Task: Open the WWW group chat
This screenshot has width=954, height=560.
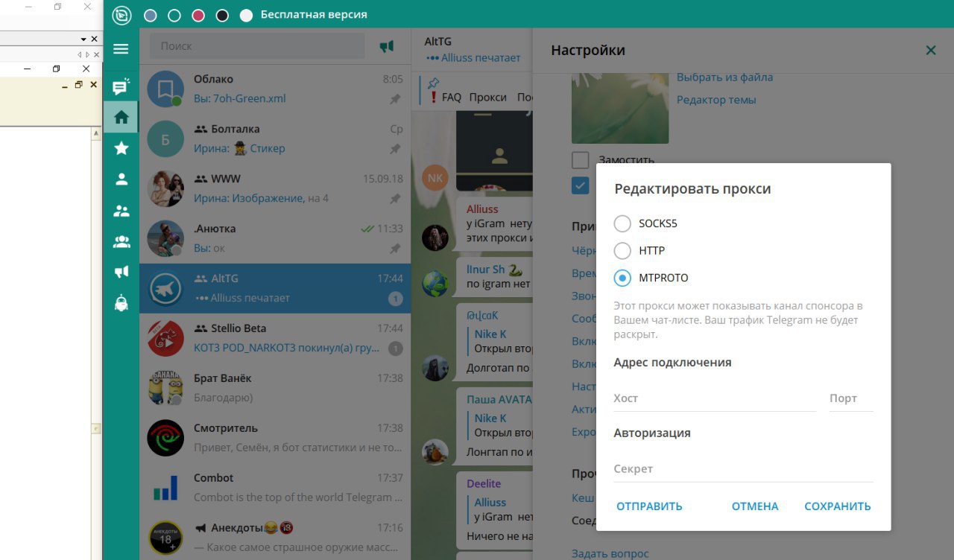Action: (x=275, y=188)
